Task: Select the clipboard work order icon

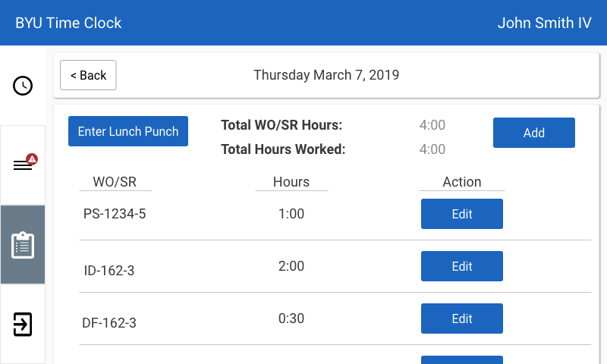Action: tap(23, 245)
